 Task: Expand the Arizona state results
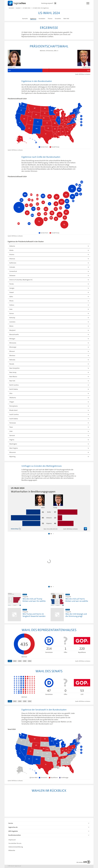[x=49, y=254]
